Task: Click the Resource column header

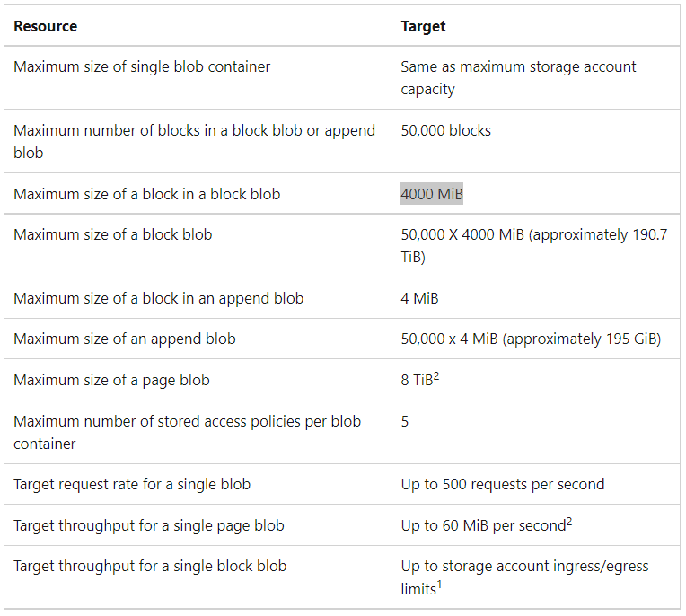Action: [46, 26]
